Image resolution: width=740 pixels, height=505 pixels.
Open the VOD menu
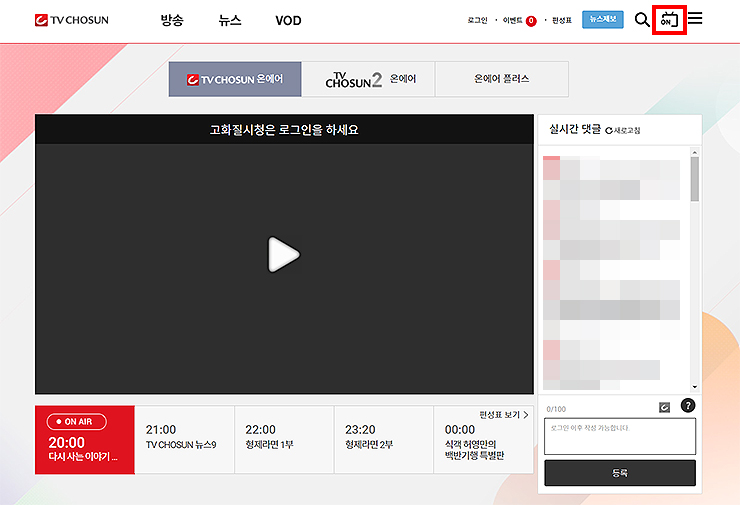click(288, 21)
